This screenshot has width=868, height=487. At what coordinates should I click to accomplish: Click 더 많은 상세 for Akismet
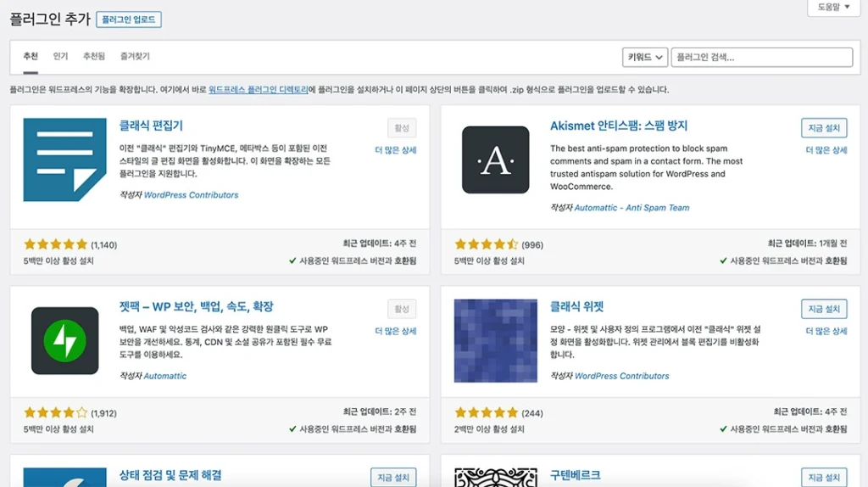point(826,150)
